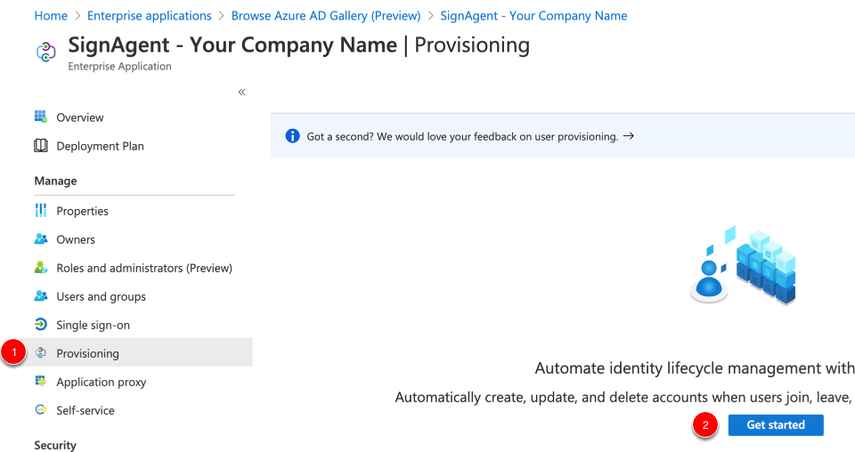Click the Application proxy icon
Image resolution: width=855 pixels, height=452 pixels.
coord(40,381)
